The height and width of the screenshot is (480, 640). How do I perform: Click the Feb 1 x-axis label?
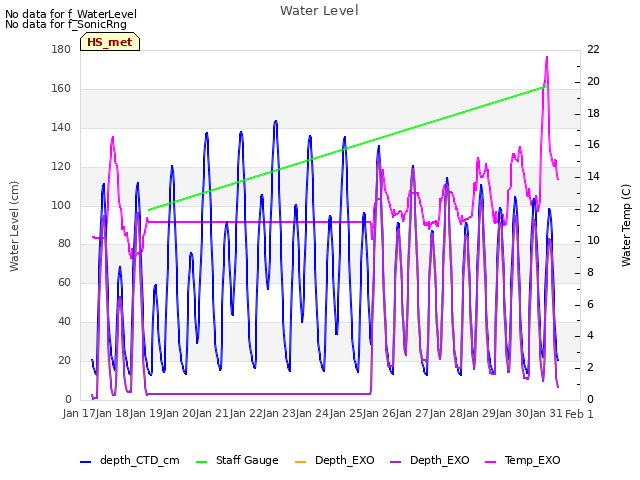(x=579, y=414)
